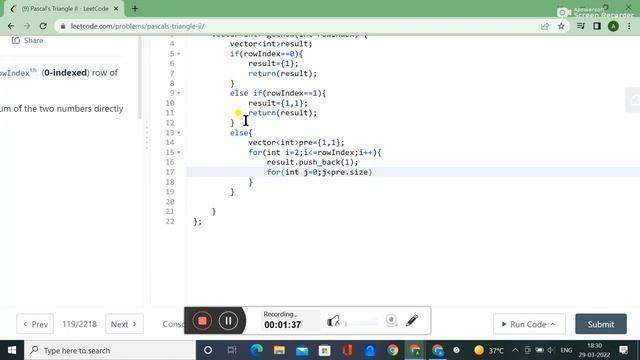Close the Pascal's Triangle II tab

116,9
